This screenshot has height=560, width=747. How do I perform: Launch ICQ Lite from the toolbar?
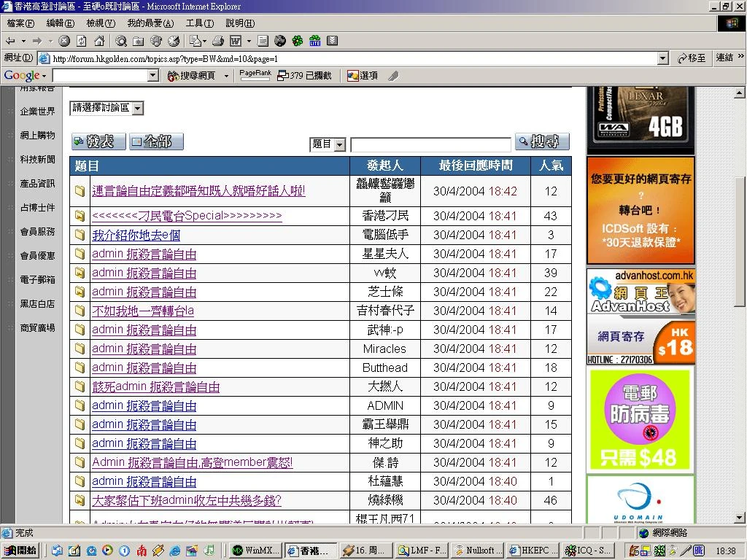click(315, 41)
